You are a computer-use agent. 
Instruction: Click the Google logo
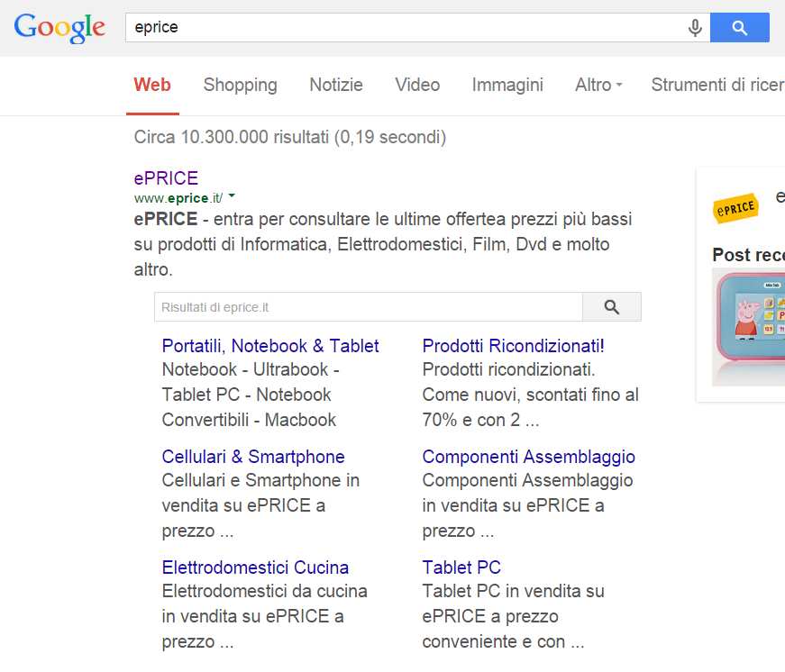(x=59, y=28)
